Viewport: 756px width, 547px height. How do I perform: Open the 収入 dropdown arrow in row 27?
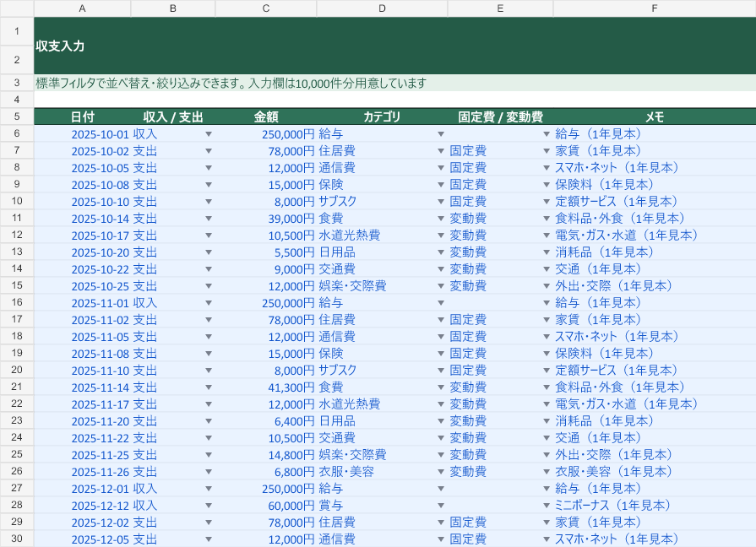[x=209, y=489]
